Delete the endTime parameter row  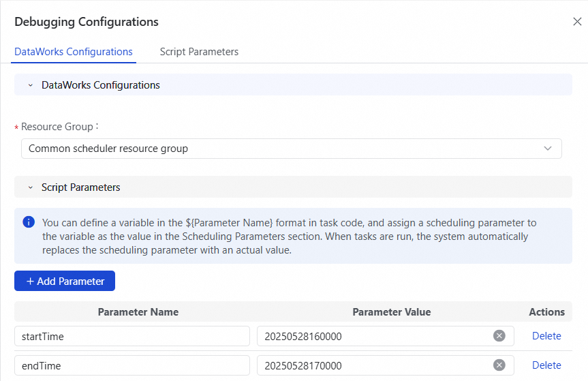point(546,365)
